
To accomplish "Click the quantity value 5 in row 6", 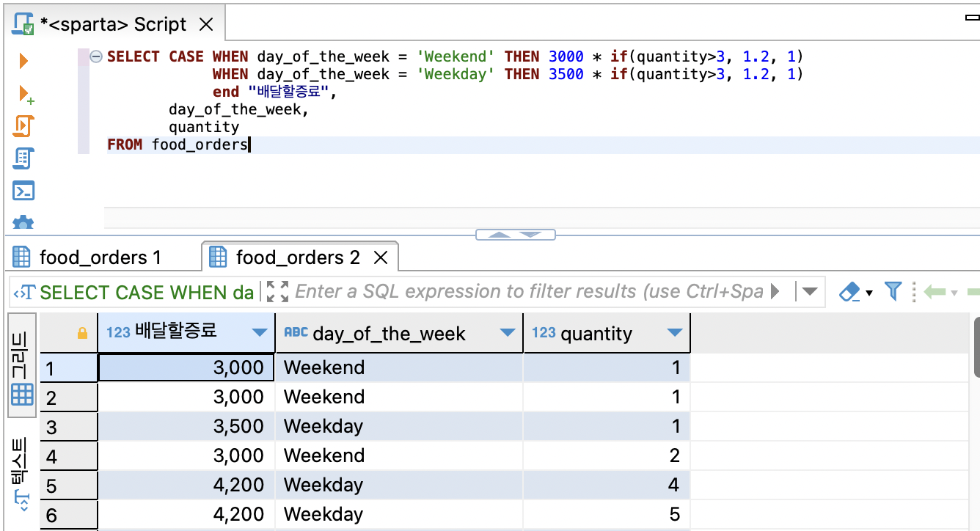I will (x=607, y=514).
